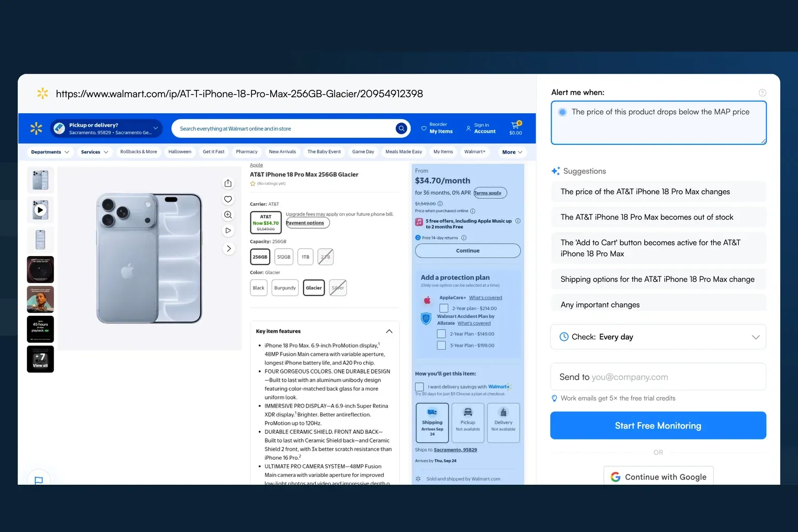
Task: Open The Baby Event nav item
Action: click(x=324, y=152)
